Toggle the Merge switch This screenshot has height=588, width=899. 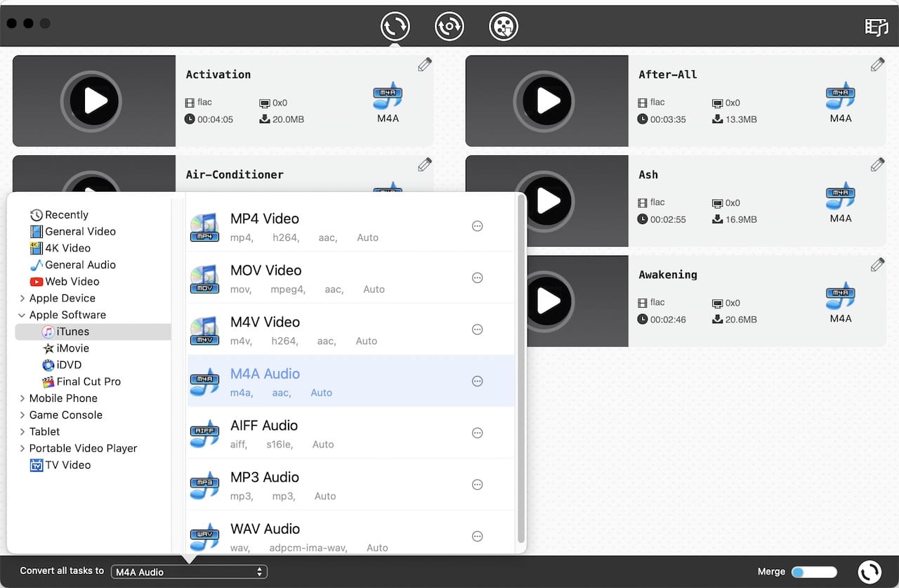(814, 572)
